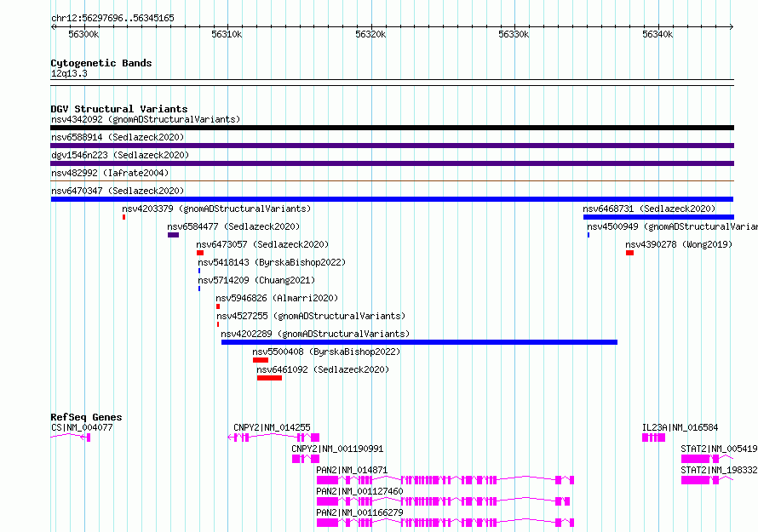Viewport: 758px width, 532px height.
Task: Open the nsv6461092 (Sedlazeck2020) label
Action: pyautogui.click(x=323, y=369)
